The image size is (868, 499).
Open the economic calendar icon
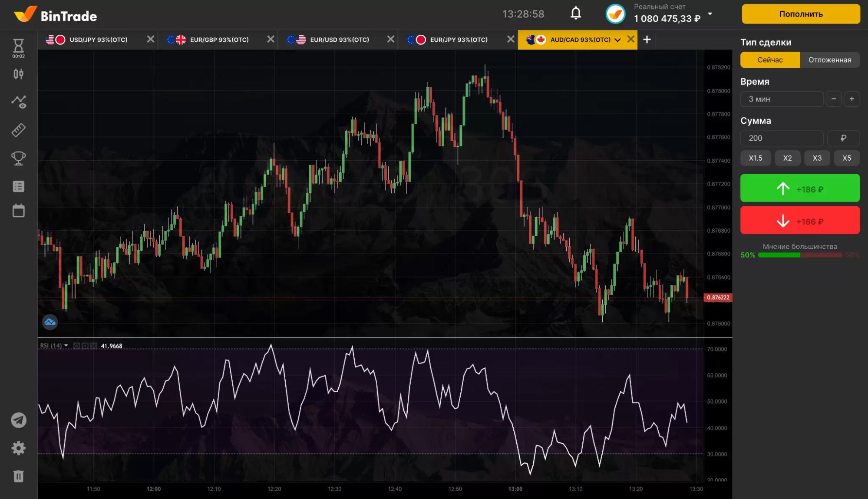(x=18, y=211)
